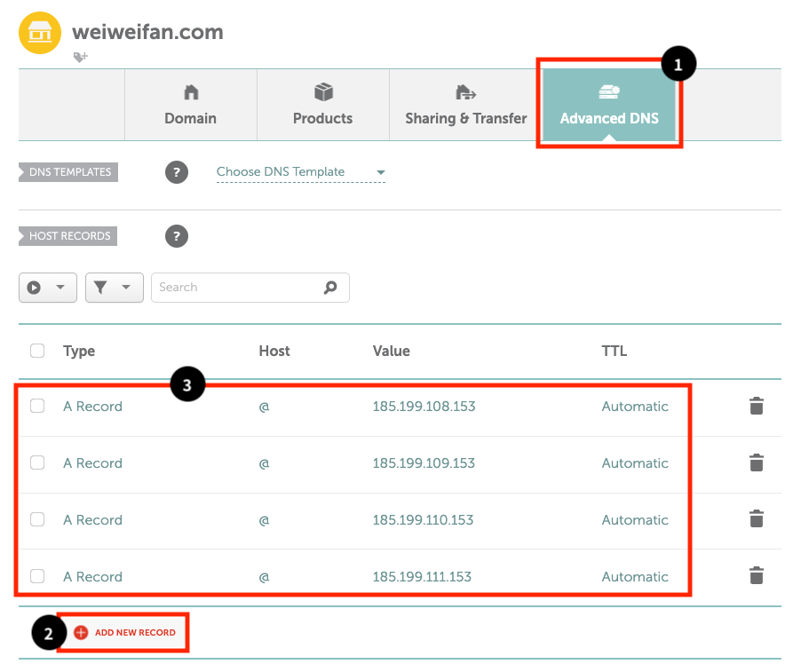Click the store icon beside weiweifan.com
This screenshot has height=672, width=801.
tap(40, 34)
